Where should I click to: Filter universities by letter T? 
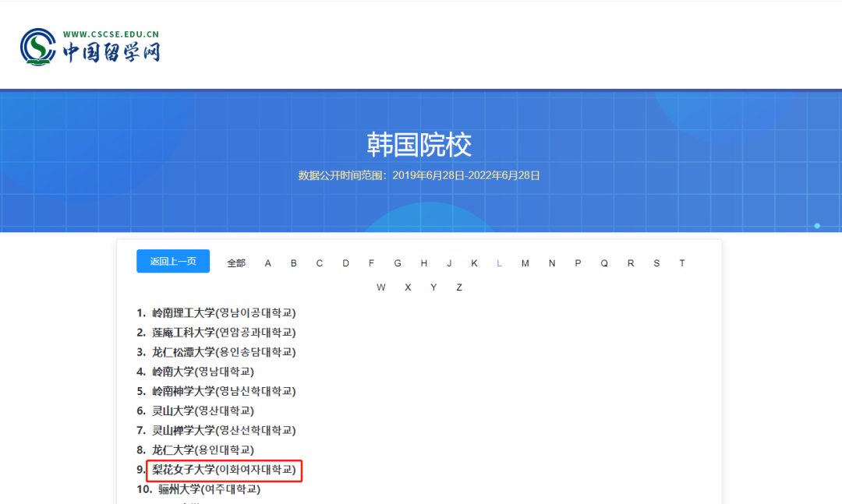coord(682,263)
